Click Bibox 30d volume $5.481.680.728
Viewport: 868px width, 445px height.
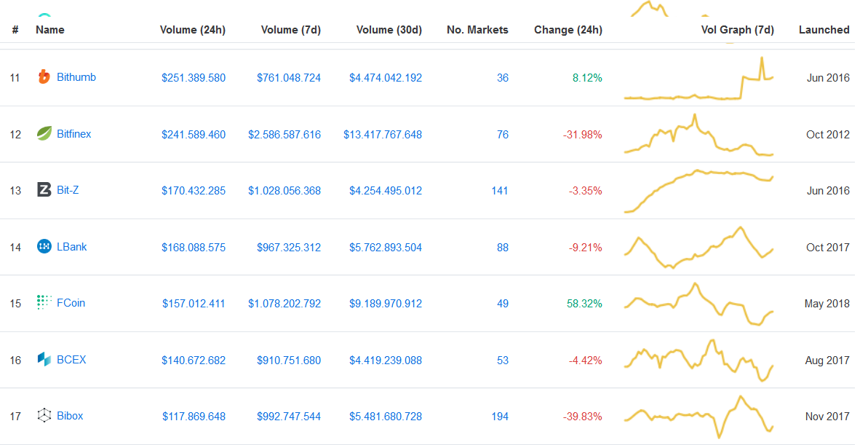pos(386,417)
